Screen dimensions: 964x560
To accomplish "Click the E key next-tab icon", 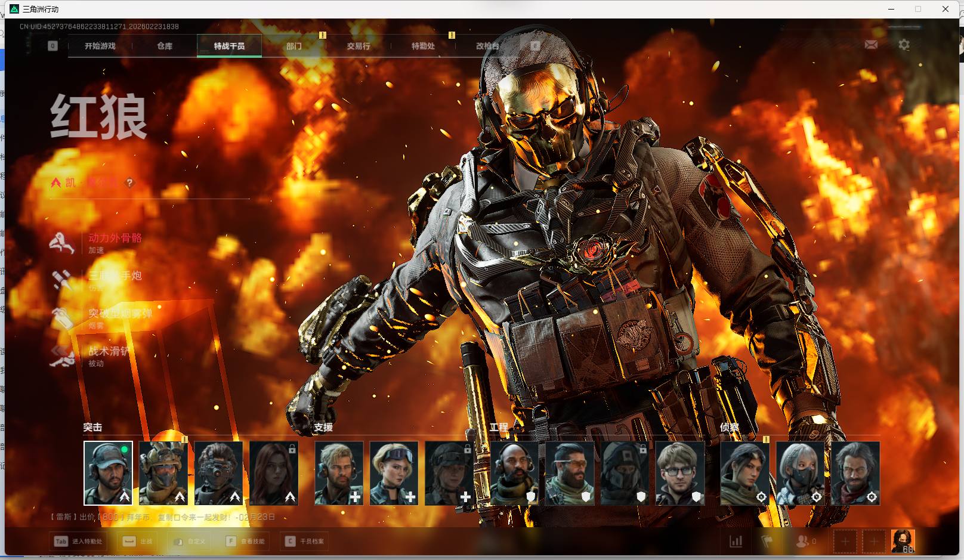I will (535, 46).
